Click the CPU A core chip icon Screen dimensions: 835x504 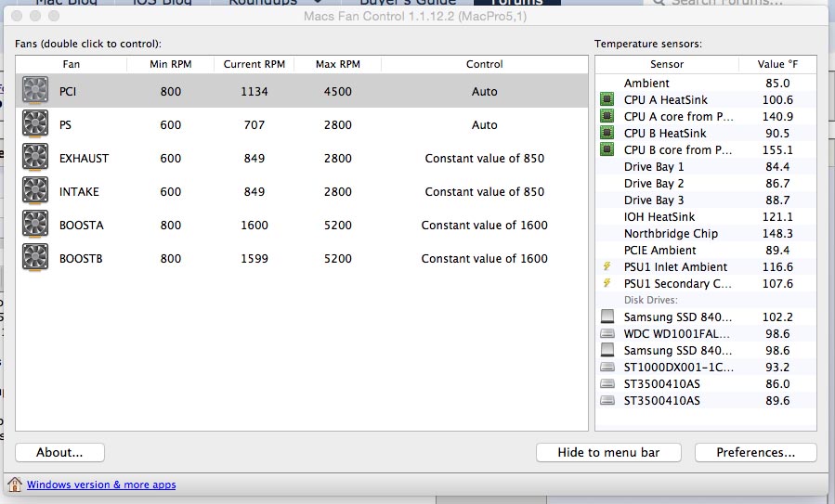click(x=607, y=116)
